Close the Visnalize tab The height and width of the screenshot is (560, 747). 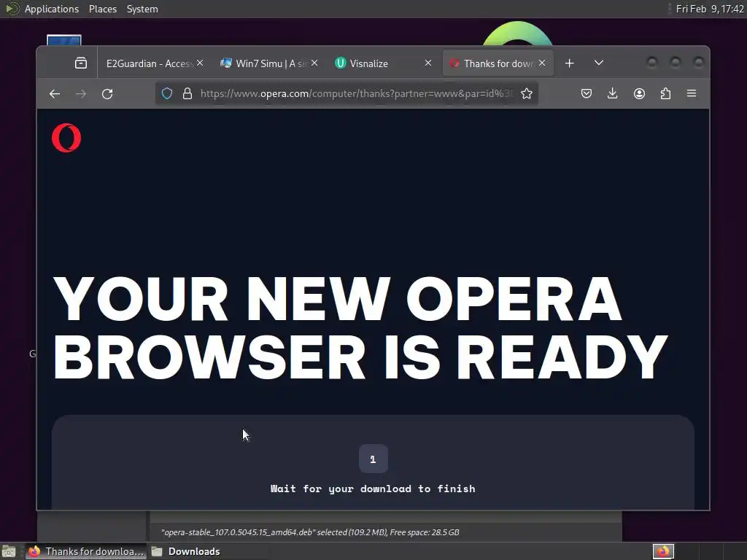(x=428, y=63)
